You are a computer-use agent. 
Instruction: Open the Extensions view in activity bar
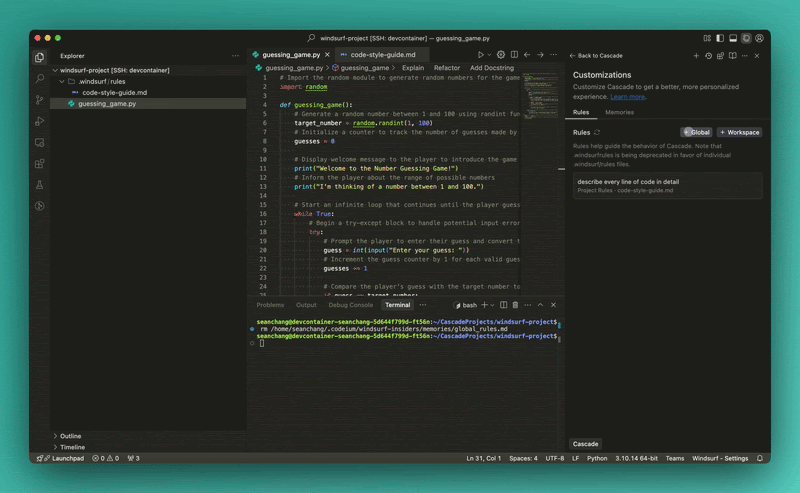[x=40, y=164]
